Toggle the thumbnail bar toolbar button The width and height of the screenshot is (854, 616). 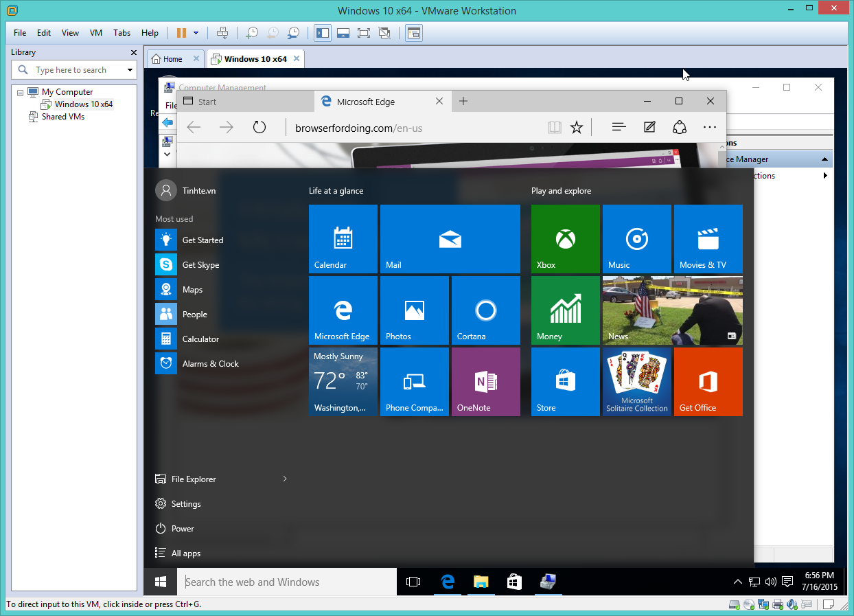[x=343, y=32]
